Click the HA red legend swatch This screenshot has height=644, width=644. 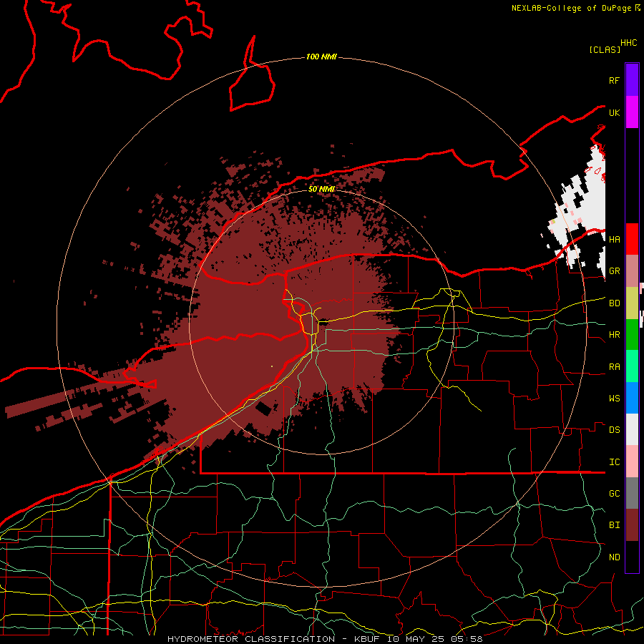(632, 239)
